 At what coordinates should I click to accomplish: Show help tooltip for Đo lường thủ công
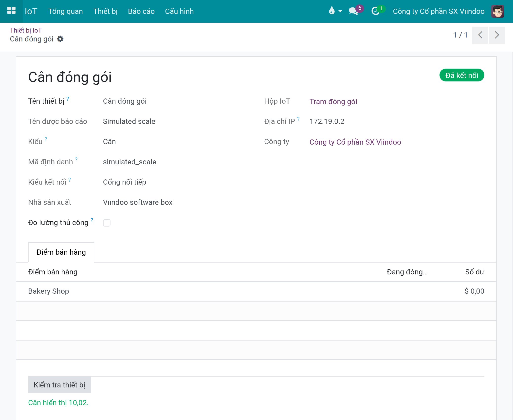(92, 220)
